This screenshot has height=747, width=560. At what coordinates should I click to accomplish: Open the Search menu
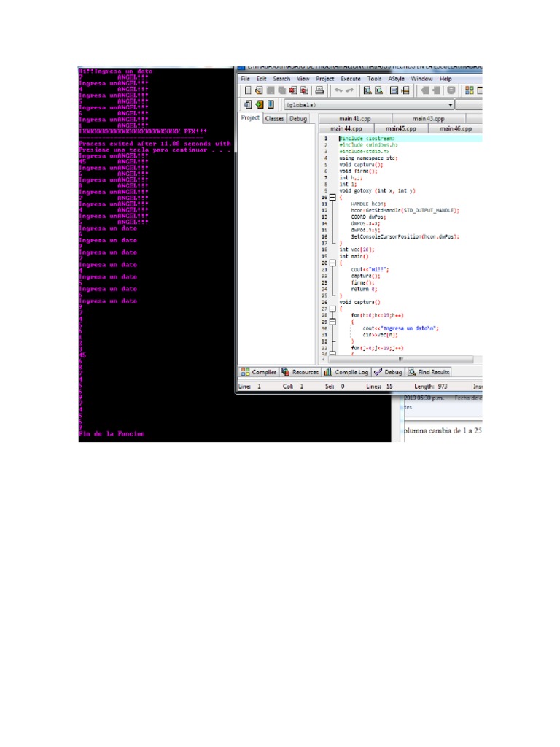[281, 79]
